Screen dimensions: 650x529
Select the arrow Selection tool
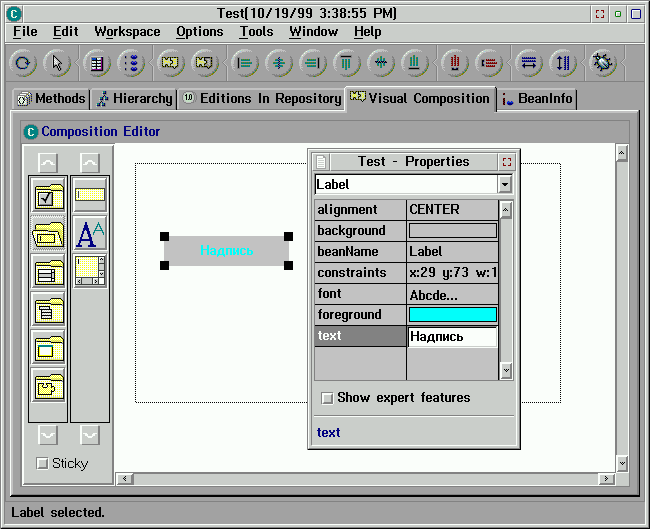(x=57, y=63)
